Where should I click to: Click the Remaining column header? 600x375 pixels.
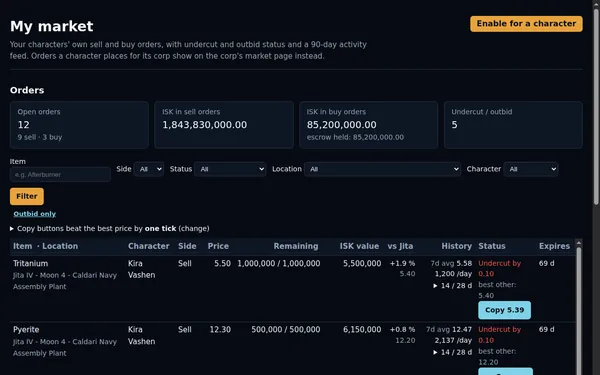[x=296, y=246]
